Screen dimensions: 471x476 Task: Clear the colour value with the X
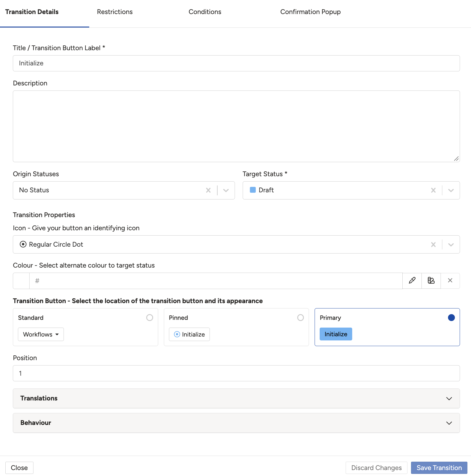[450, 280]
